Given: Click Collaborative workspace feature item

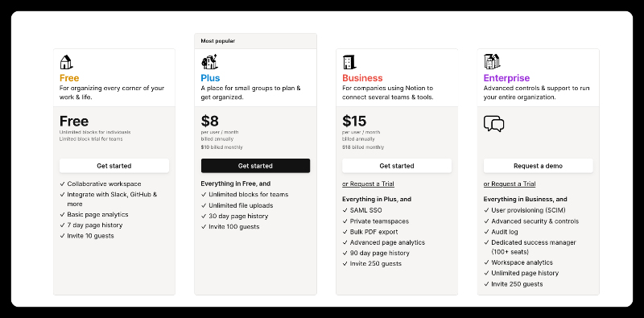Looking at the screenshot, I should [105, 184].
